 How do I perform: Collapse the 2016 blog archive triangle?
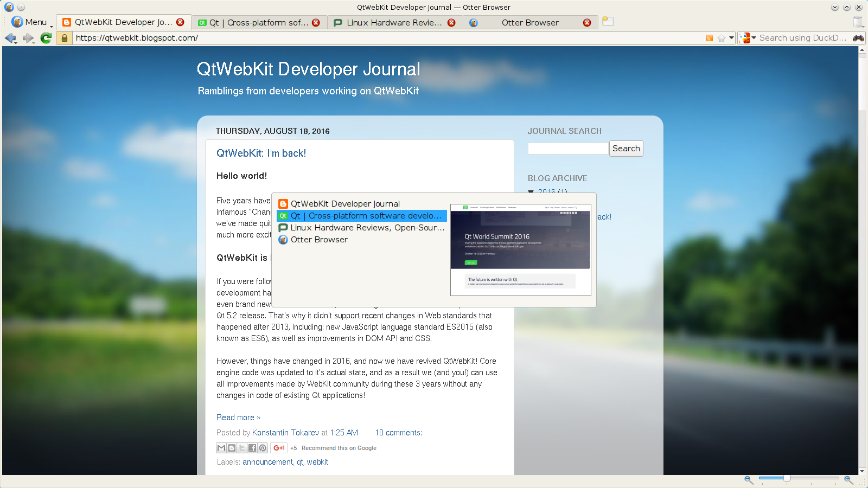point(531,191)
